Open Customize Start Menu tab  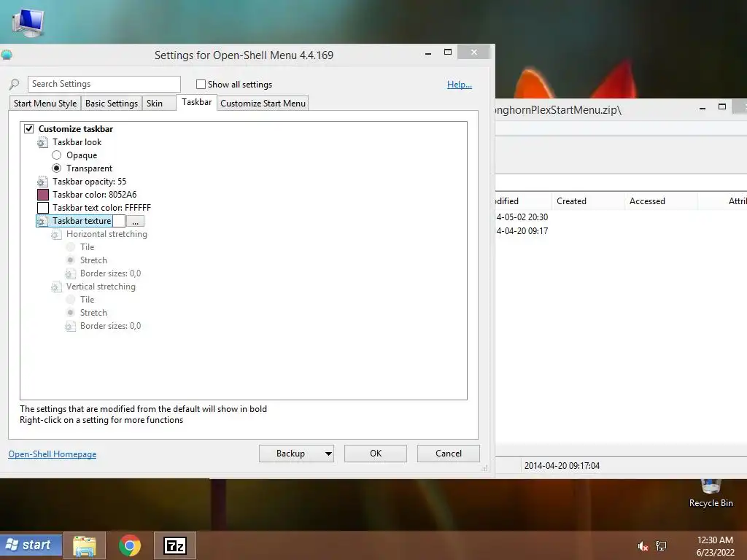click(263, 104)
